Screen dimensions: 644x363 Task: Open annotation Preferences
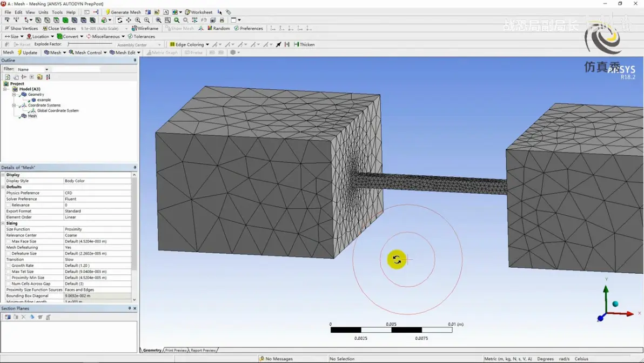click(x=248, y=28)
